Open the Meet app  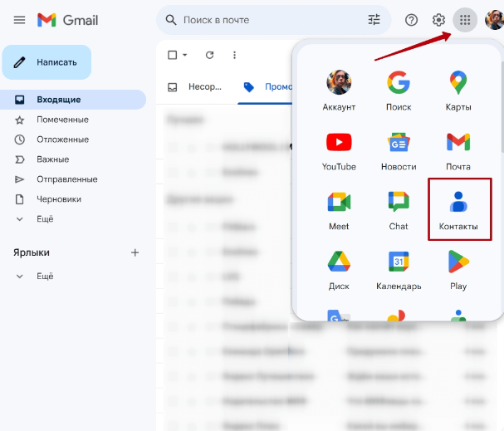(x=339, y=211)
